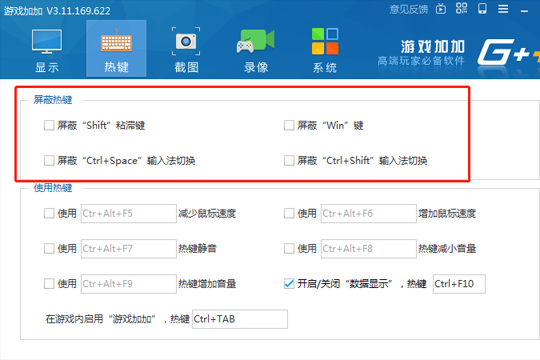
Task: Click the TV video icon in title bar
Action: pyautogui.click(x=441, y=9)
